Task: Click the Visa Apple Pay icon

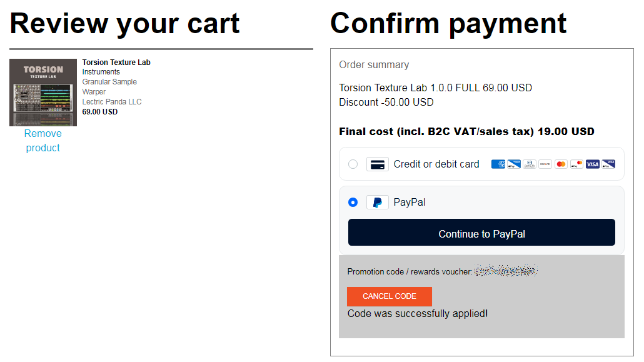Action: pos(608,164)
